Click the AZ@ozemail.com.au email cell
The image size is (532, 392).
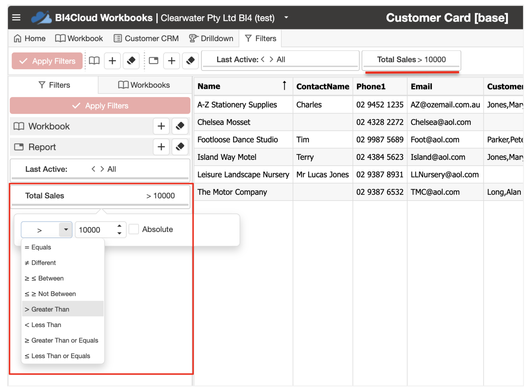click(x=445, y=105)
